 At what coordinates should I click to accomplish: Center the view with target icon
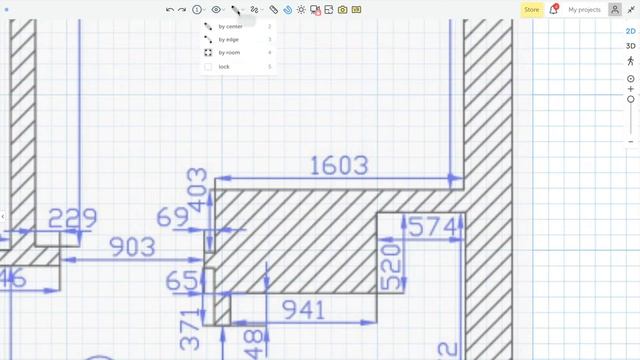[x=631, y=78]
